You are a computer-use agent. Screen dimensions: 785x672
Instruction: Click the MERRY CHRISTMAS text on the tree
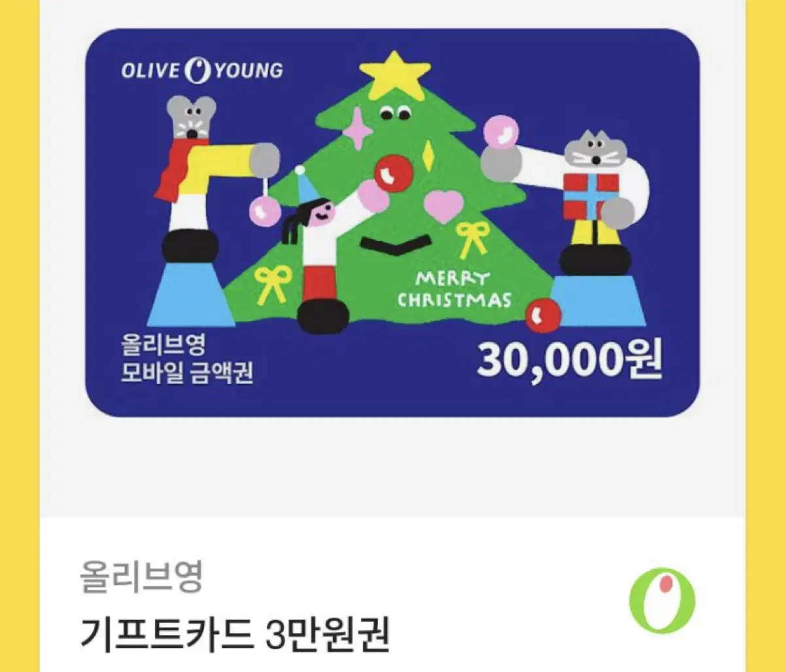[x=454, y=289]
